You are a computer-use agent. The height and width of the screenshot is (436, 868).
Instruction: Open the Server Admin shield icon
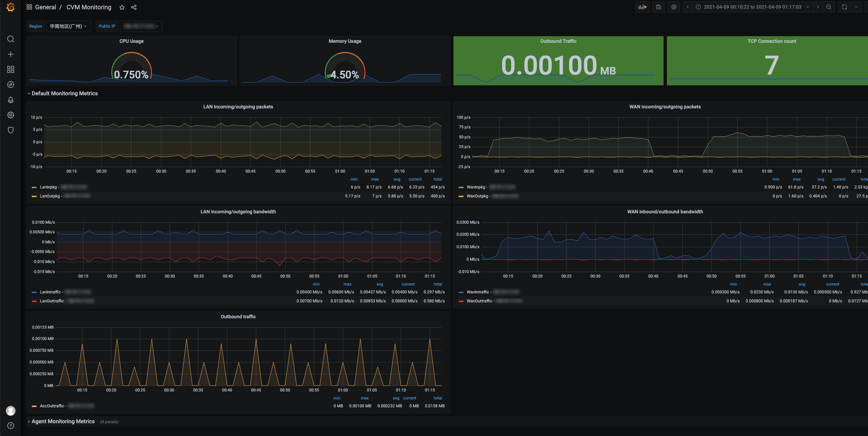(x=11, y=130)
